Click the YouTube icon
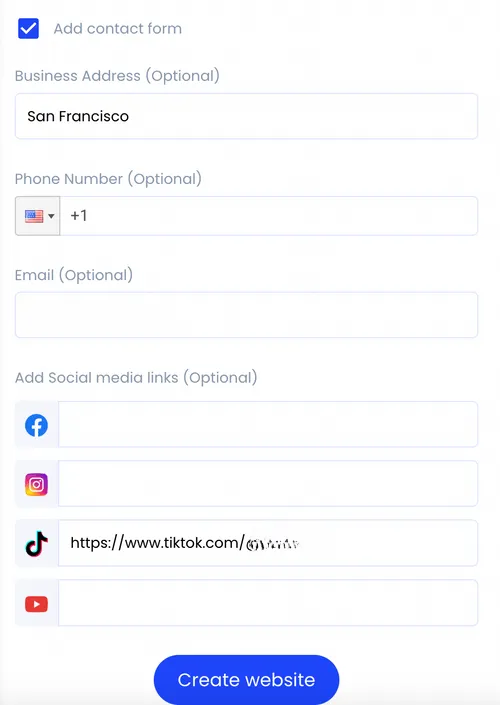This screenshot has height=705, width=500. coord(36,604)
